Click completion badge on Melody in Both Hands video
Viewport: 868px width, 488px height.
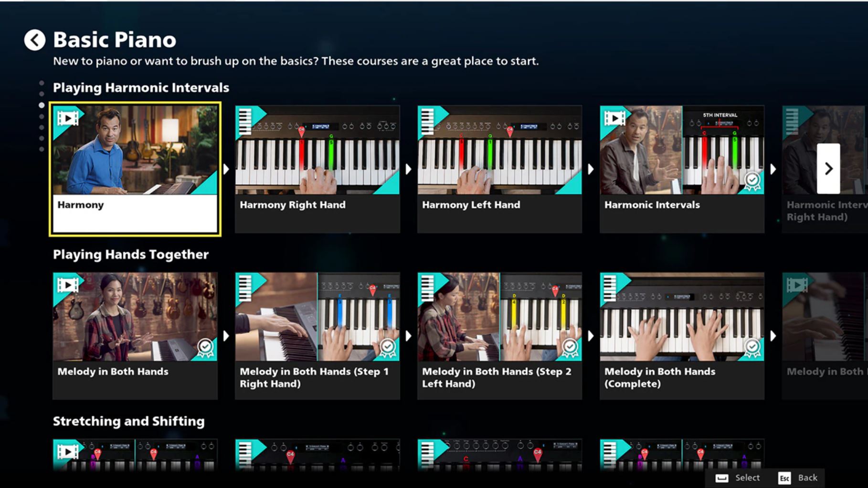tap(205, 348)
